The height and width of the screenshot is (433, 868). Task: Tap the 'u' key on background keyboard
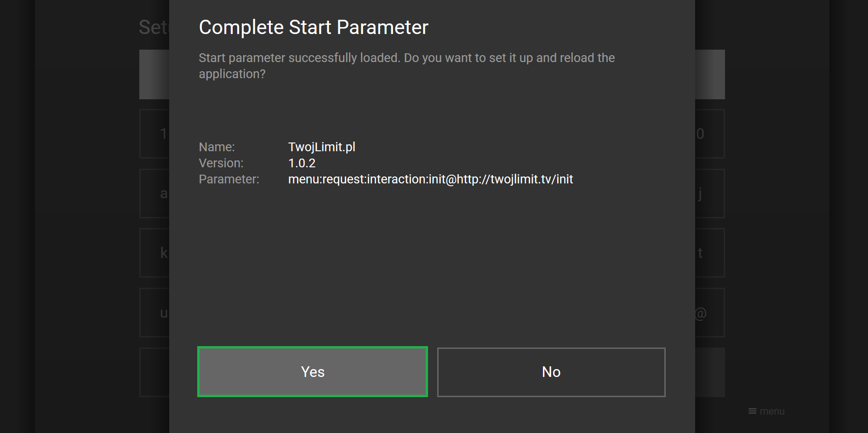pos(154,313)
